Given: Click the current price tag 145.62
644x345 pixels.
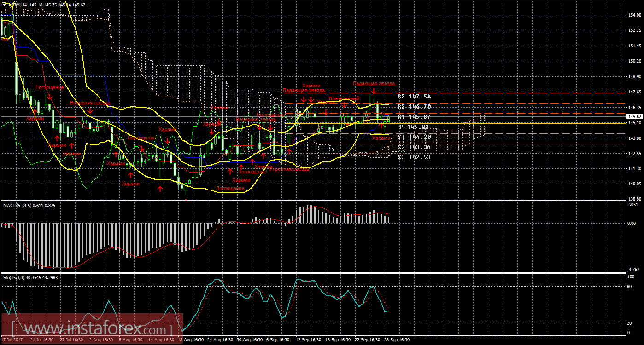Looking at the screenshot, I should [634, 117].
